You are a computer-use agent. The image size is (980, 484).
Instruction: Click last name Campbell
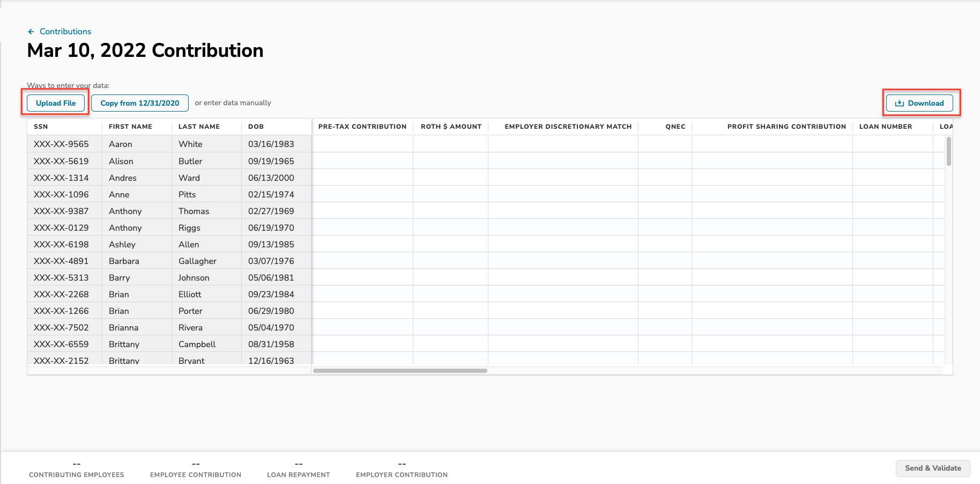(197, 344)
